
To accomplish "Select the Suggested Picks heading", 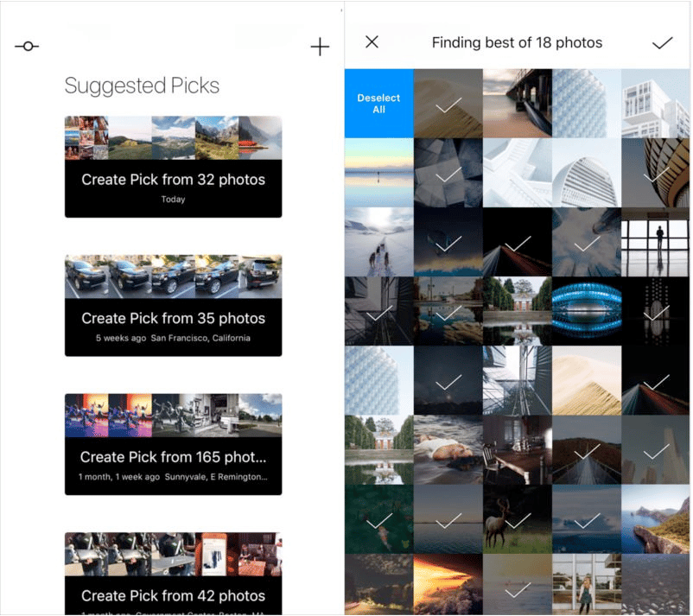I will (142, 86).
